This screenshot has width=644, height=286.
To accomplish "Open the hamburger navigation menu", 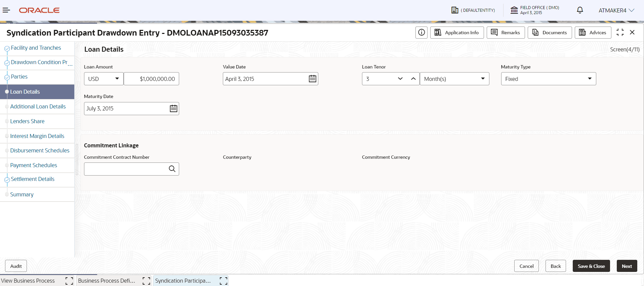I will pos(6,10).
